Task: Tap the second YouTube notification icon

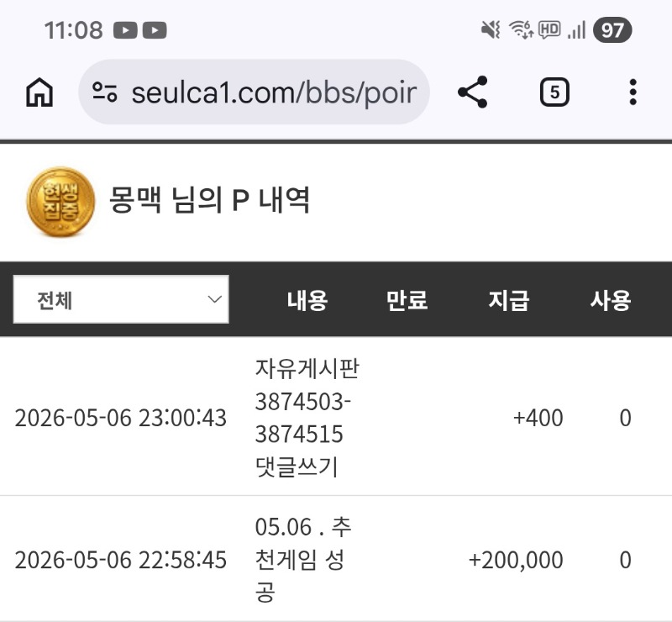Action: pyautogui.click(x=155, y=30)
